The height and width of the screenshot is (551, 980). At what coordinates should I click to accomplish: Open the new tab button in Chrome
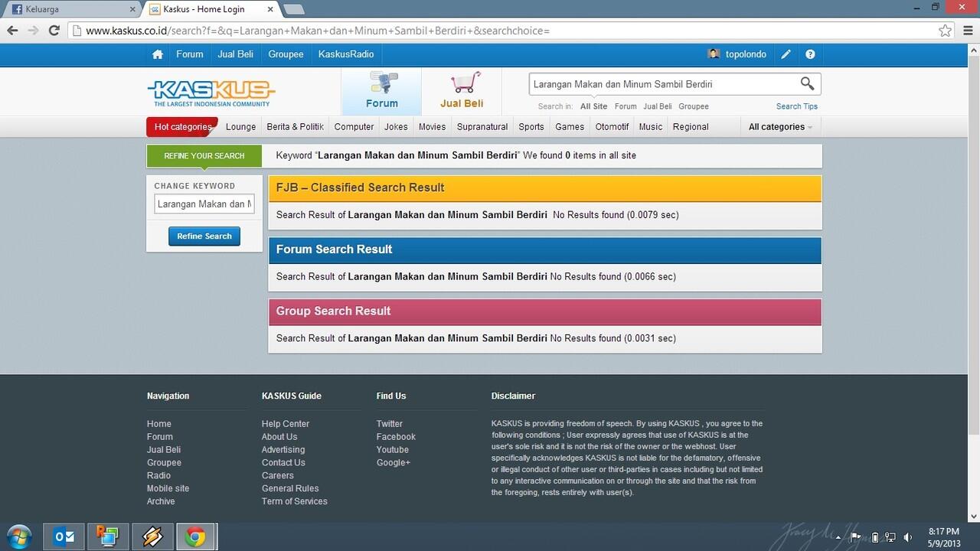[294, 9]
